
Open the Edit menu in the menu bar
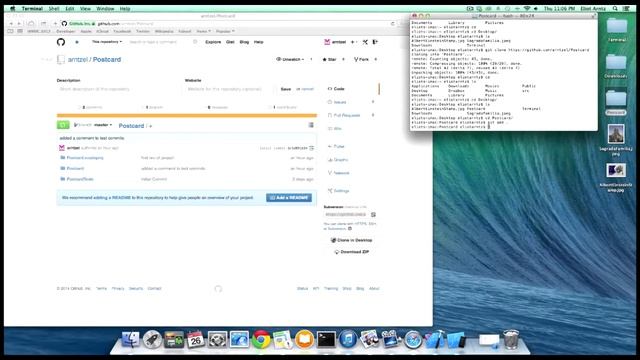[70, 8]
